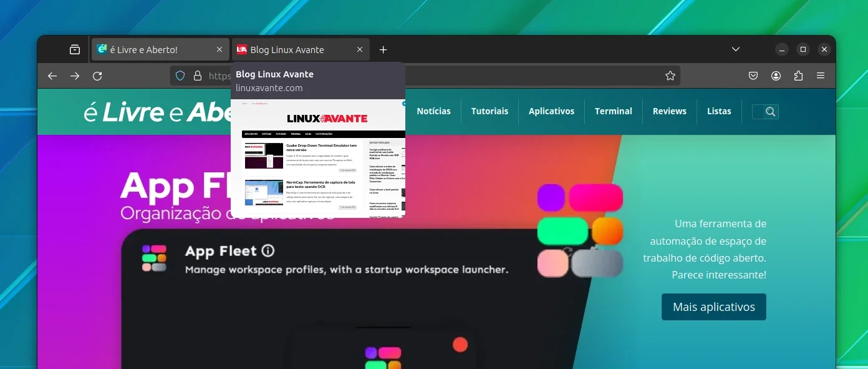Minimize the browser window
The width and height of the screenshot is (868, 369).
782,49
